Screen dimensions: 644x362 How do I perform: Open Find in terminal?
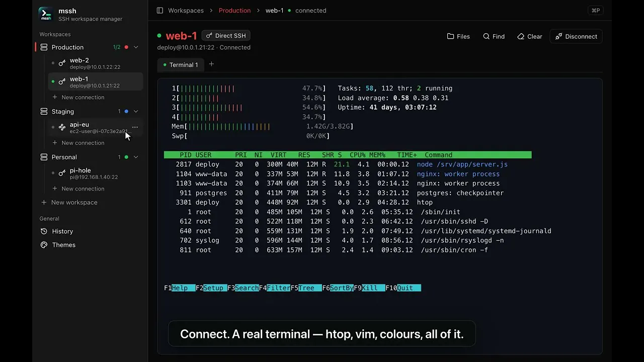(494, 36)
